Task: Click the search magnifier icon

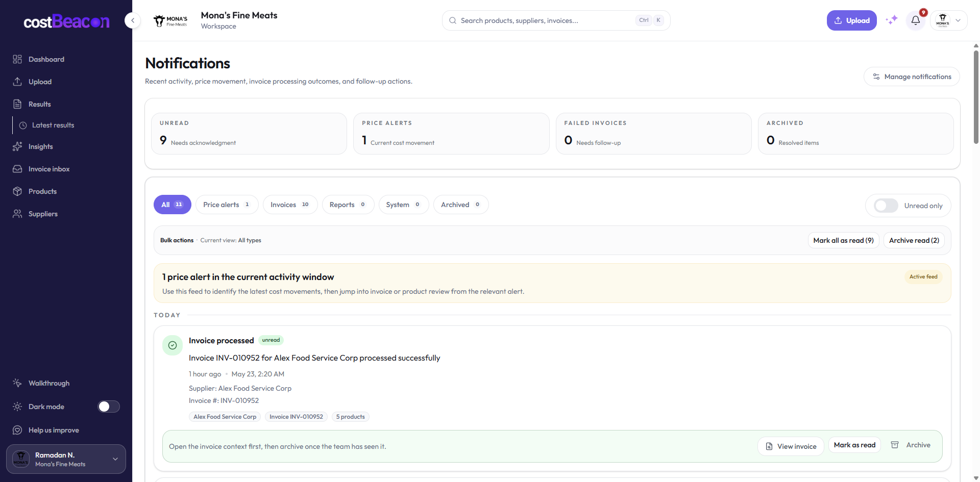Action: pyautogui.click(x=453, y=20)
